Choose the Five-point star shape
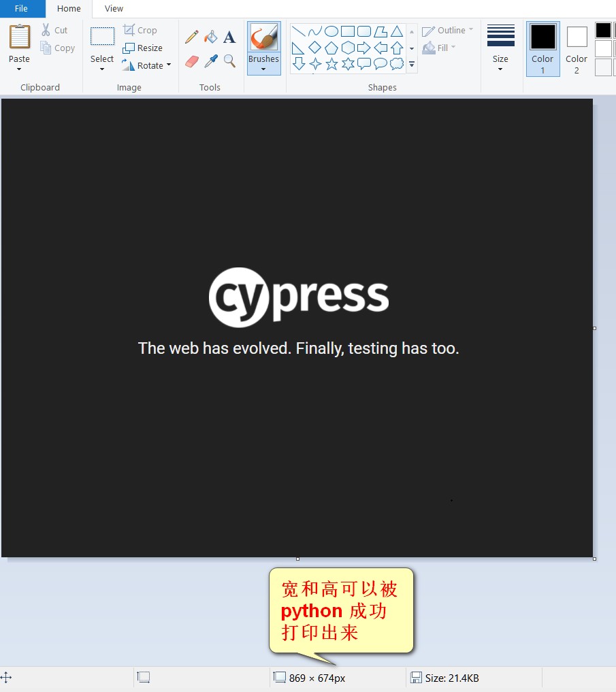 coord(331,64)
